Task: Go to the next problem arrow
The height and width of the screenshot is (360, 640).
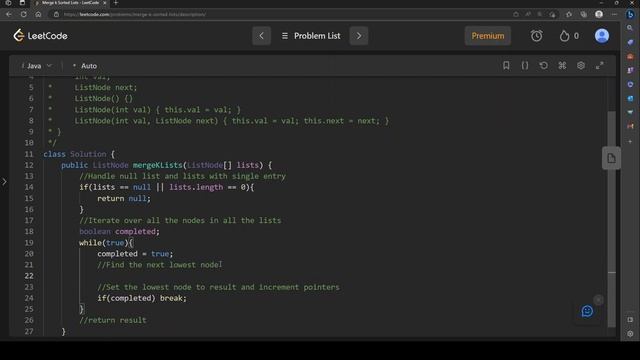Action: [x=359, y=36]
